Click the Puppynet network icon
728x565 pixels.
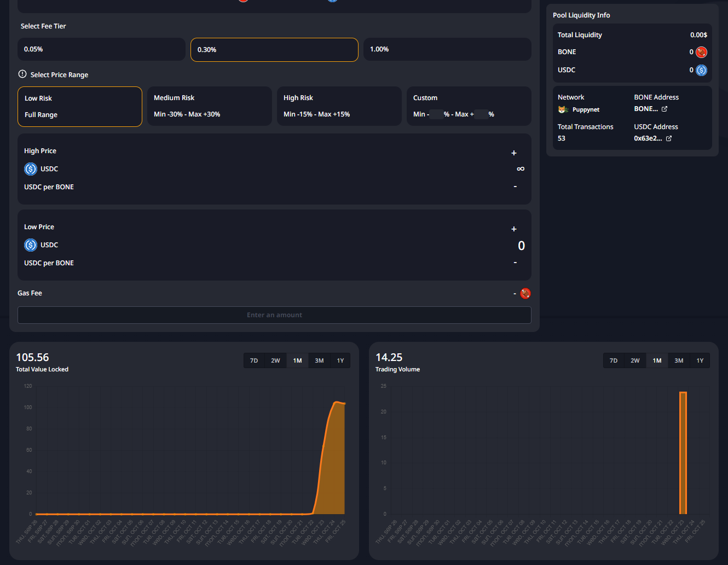pos(563,109)
